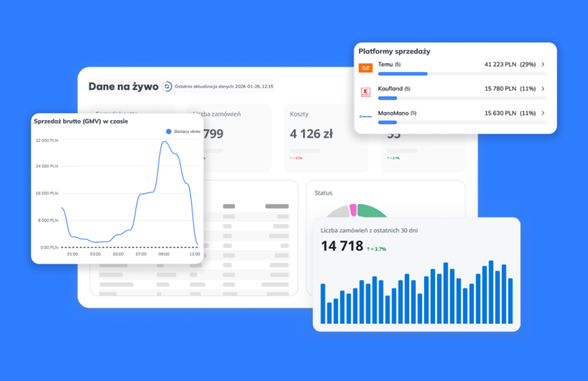
Task: Click the ManoMano logo icon
Action: (x=365, y=116)
